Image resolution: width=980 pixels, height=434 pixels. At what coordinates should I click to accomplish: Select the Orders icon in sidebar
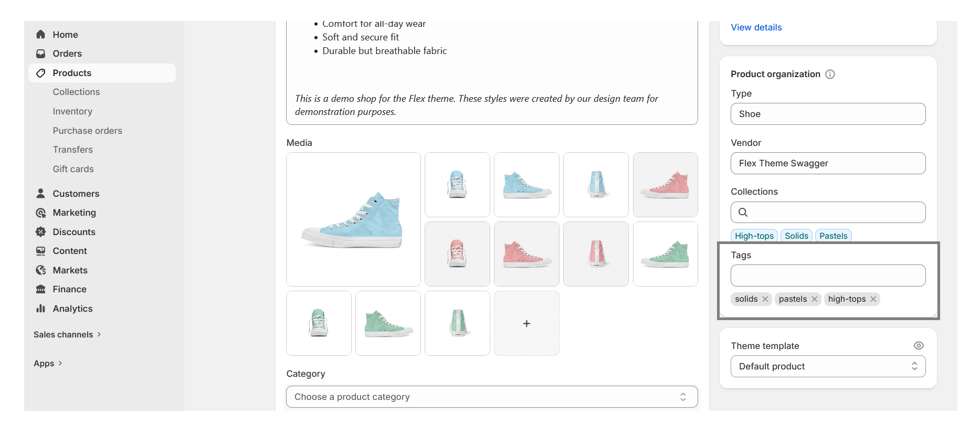(x=40, y=54)
